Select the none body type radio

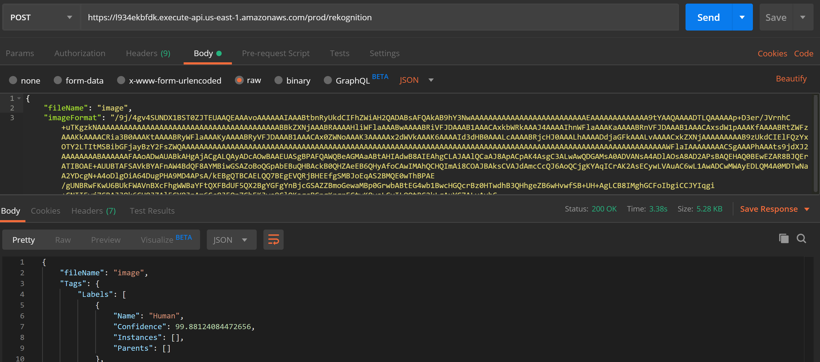25,81
